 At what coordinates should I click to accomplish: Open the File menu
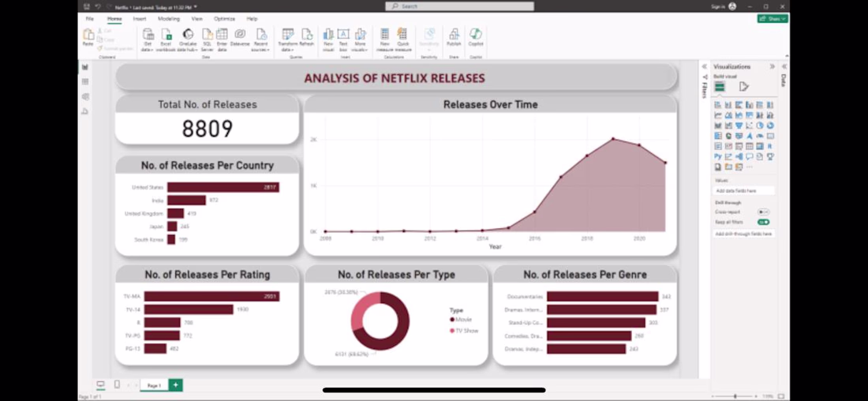point(90,19)
